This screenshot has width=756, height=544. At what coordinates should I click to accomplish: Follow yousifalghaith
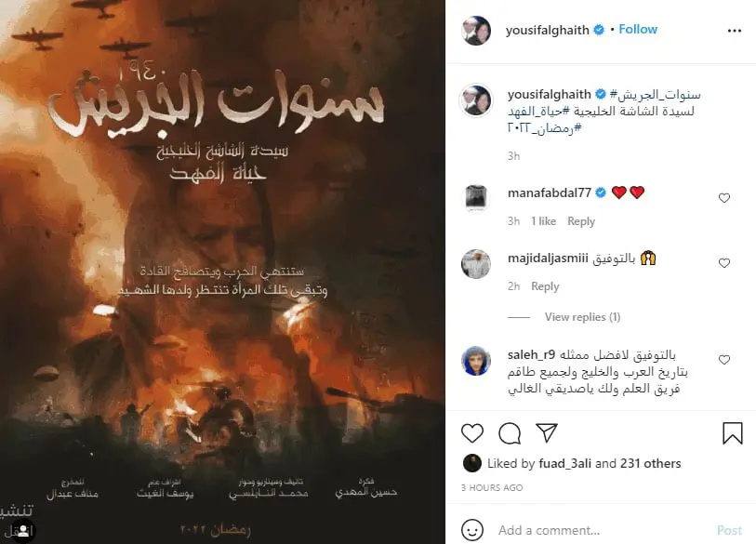(638, 30)
